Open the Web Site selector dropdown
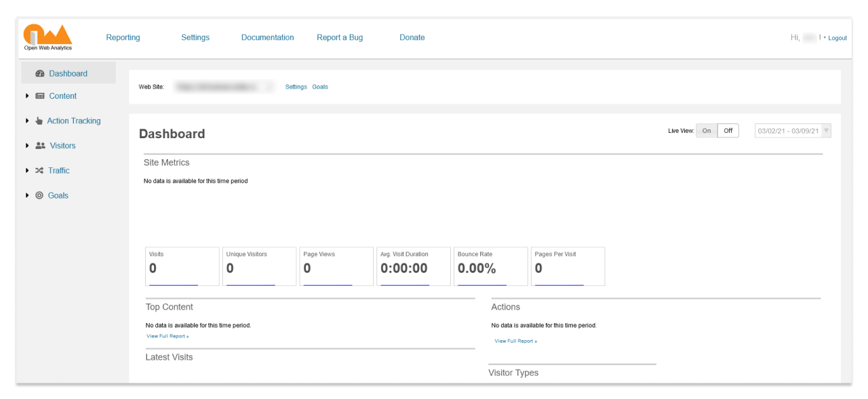Screen dimensions: 868x399 [224, 87]
